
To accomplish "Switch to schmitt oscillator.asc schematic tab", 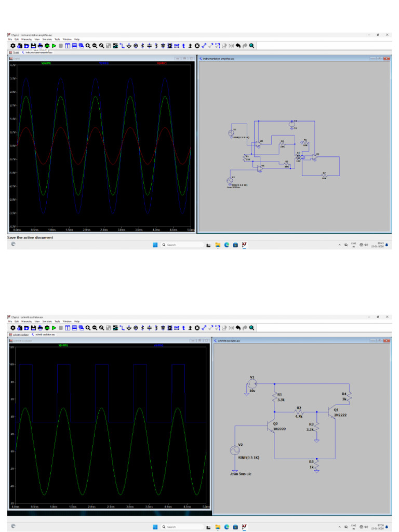I will point(44,335).
